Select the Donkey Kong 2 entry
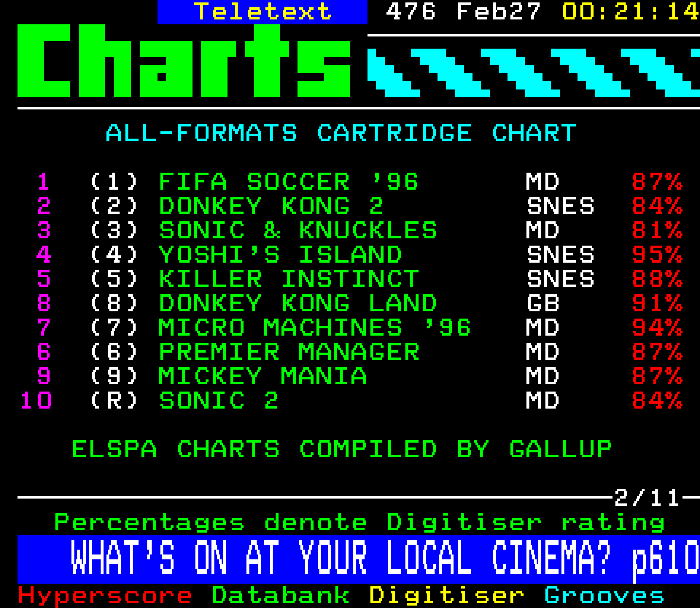The image size is (700, 608). (x=271, y=206)
